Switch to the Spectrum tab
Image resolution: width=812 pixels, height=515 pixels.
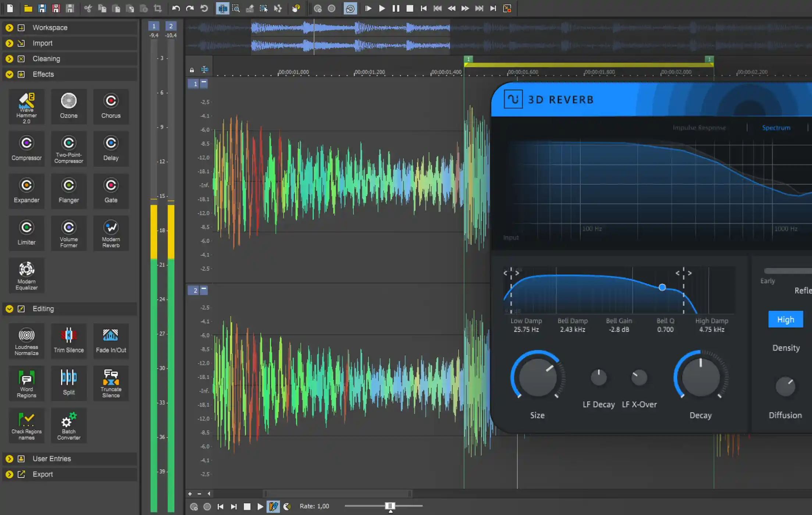pos(776,128)
